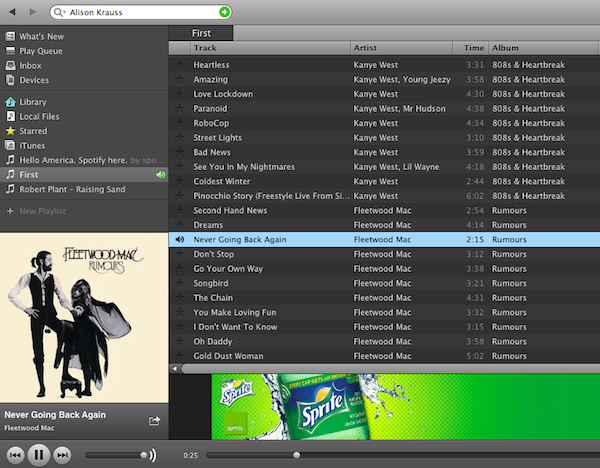This screenshot has width=600, height=468.
Task: Open Hello America. Spotify here. playlist
Action: pos(84,160)
